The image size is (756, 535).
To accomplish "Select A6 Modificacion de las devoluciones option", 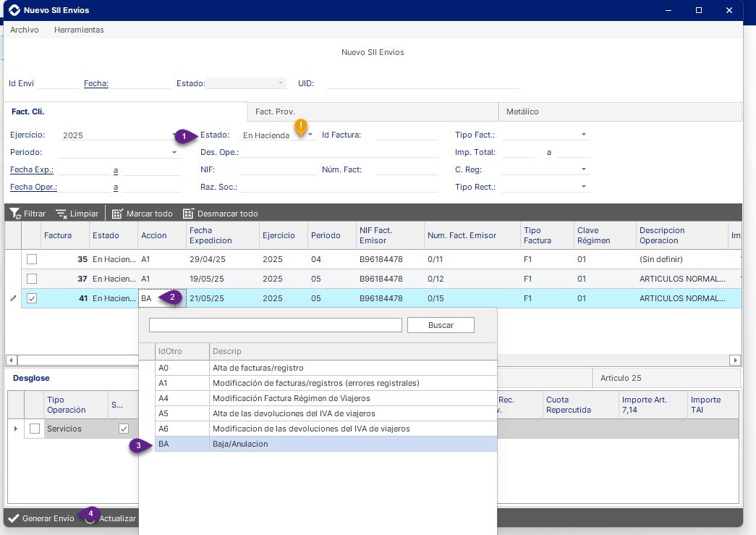I will point(326,429).
